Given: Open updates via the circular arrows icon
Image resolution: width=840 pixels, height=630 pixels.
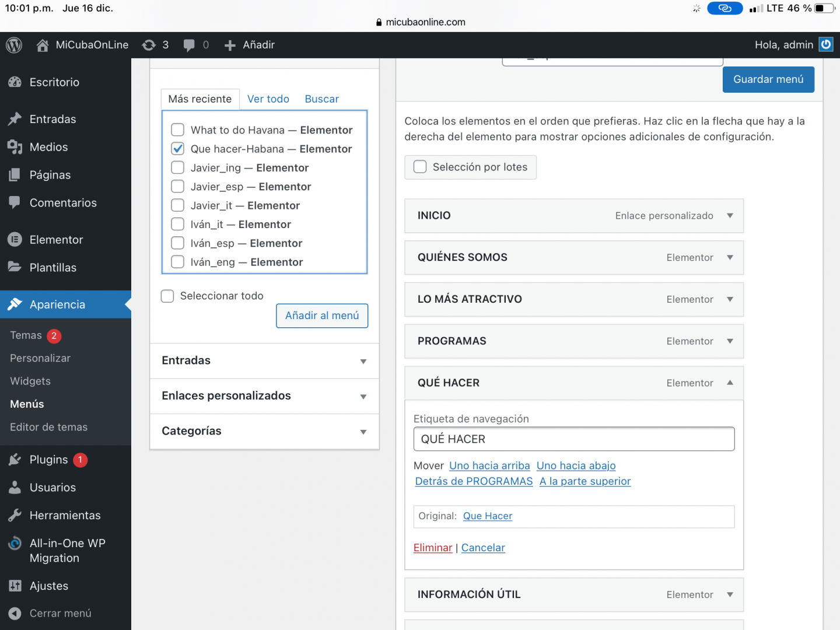Looking at the screenshot, I should click(x=149, y=45).
